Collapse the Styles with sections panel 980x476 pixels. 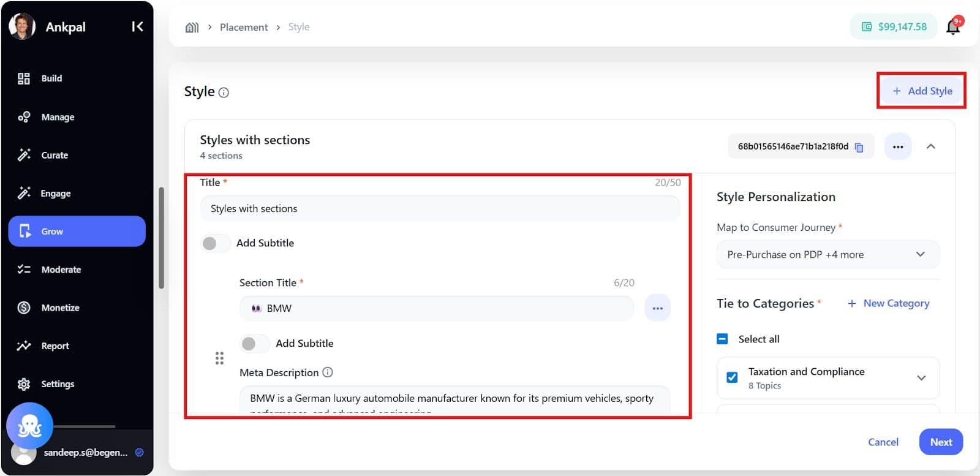point(930,146)
